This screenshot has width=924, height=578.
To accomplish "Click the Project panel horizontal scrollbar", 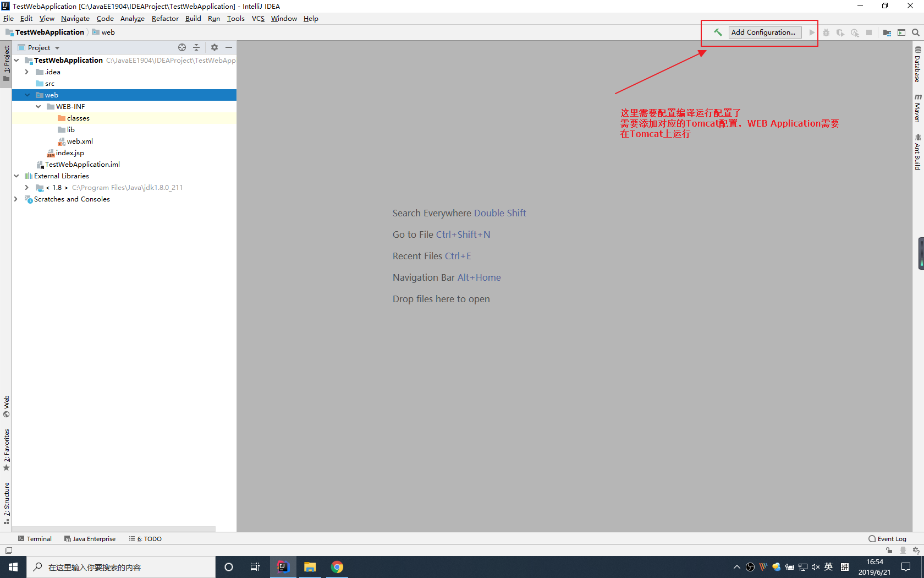I will point(114,529).
